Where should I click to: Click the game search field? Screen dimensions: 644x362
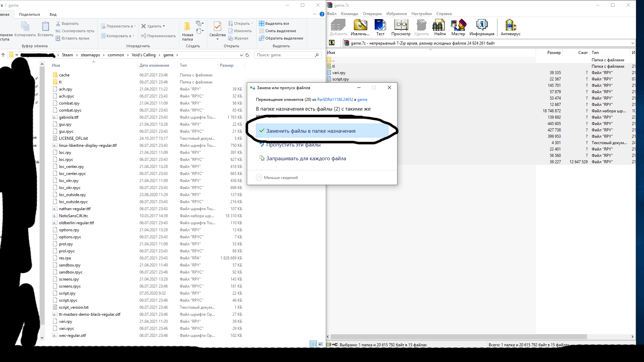pos(284,55)
